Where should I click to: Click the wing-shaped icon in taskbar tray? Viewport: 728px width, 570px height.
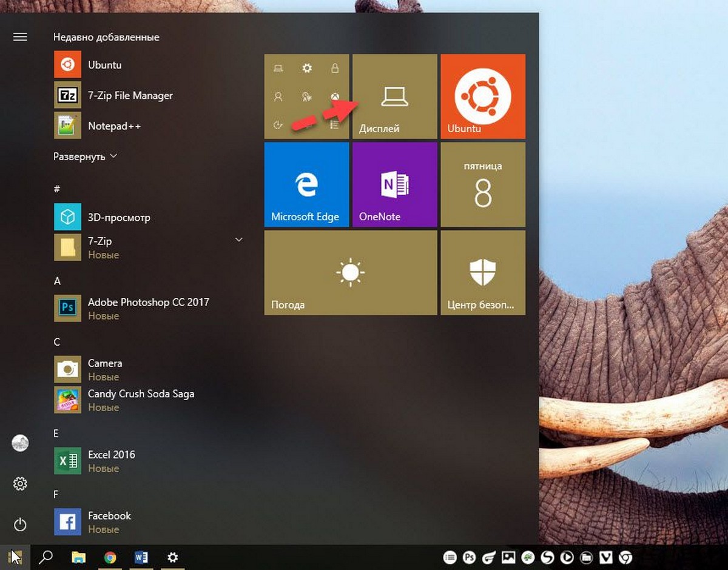point(489,557)
